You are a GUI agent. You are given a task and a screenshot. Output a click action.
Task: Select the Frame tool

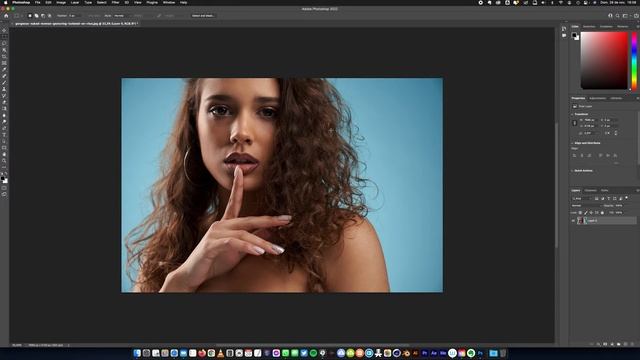[x=4, y=63]
